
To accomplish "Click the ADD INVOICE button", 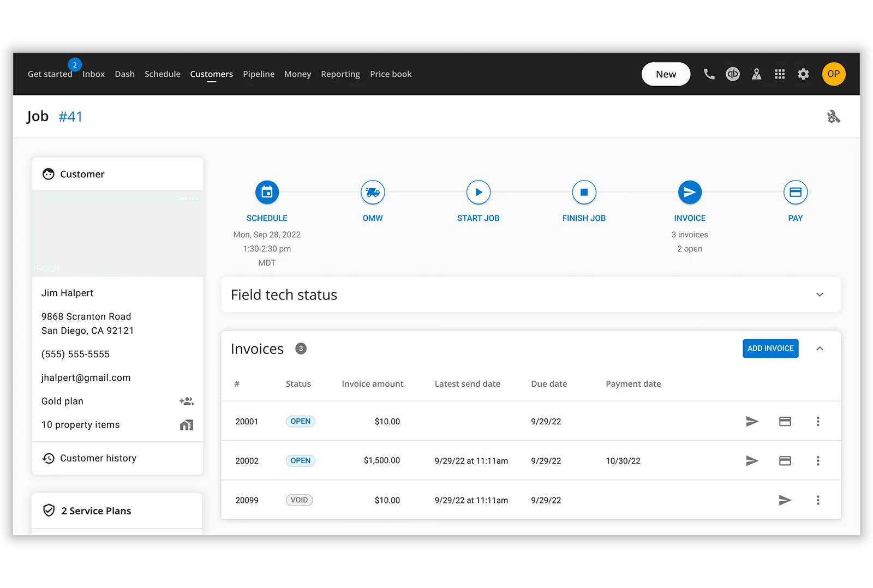I will (770, 349).
